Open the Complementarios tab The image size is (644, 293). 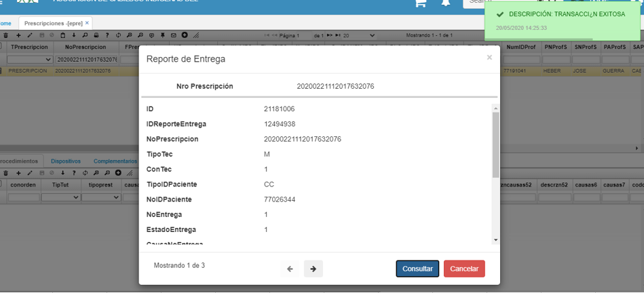[x=115, y=161]
